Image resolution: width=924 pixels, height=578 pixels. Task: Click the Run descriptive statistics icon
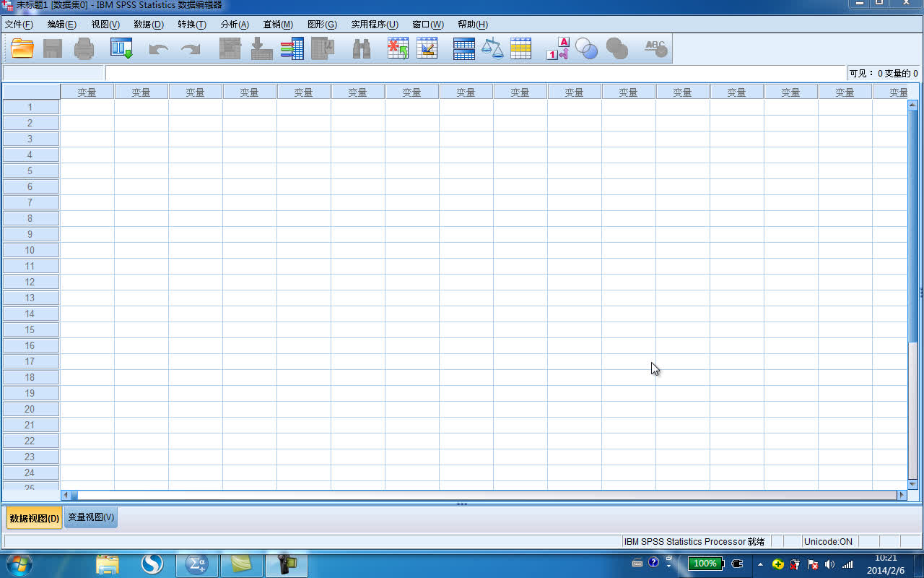pos(323,48)
